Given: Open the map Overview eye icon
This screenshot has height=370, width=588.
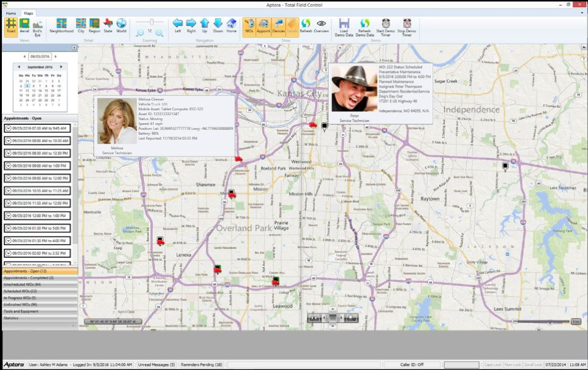Looking at the screenshot, I should point(322,26).
